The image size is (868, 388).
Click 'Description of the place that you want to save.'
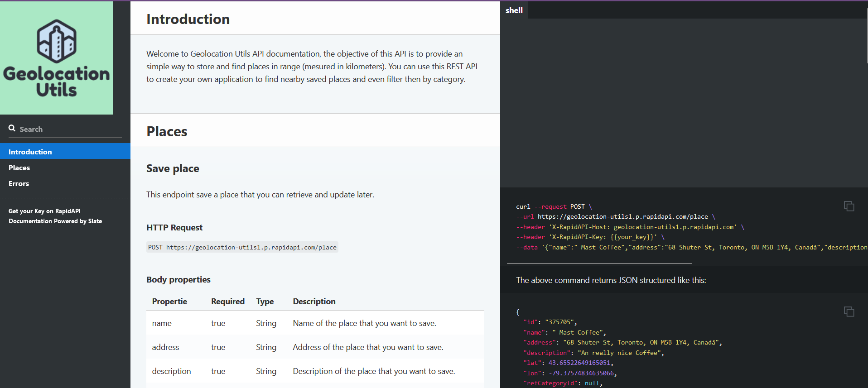[374, 371]
